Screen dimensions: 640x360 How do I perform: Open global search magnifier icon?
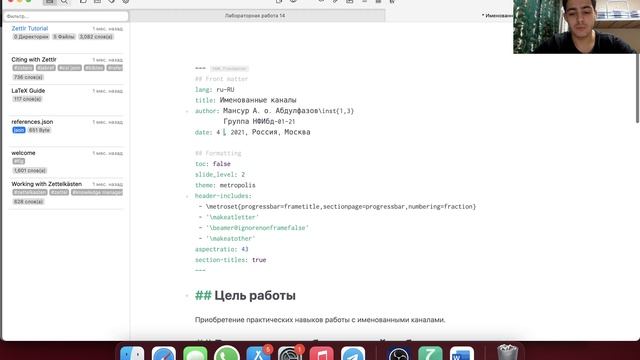(64, 2)
